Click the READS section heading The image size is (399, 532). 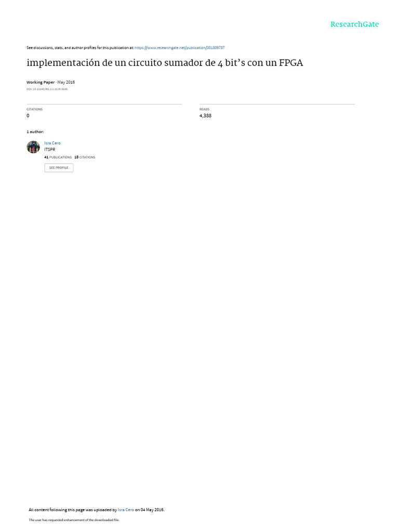point(204,109)
